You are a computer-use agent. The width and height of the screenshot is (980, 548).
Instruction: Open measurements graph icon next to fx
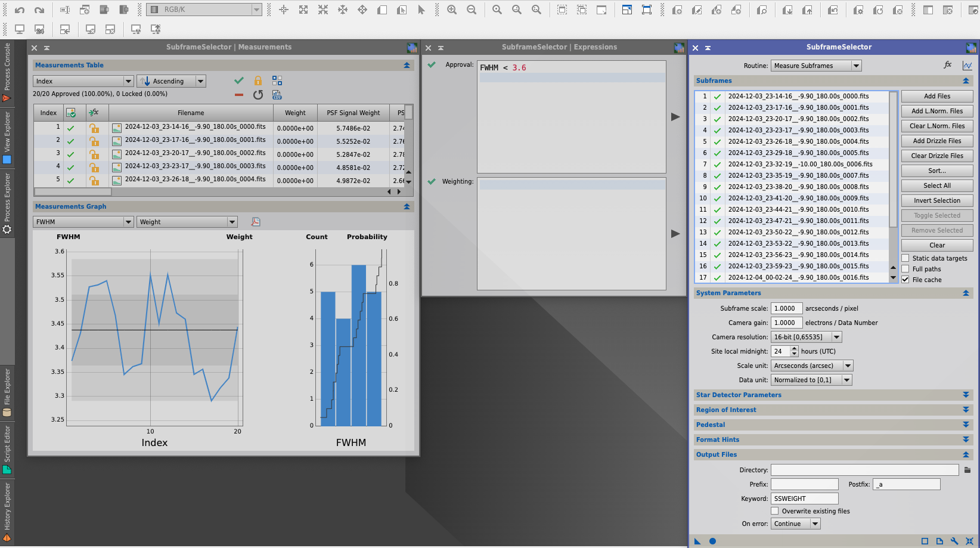(x=967, y=66)
